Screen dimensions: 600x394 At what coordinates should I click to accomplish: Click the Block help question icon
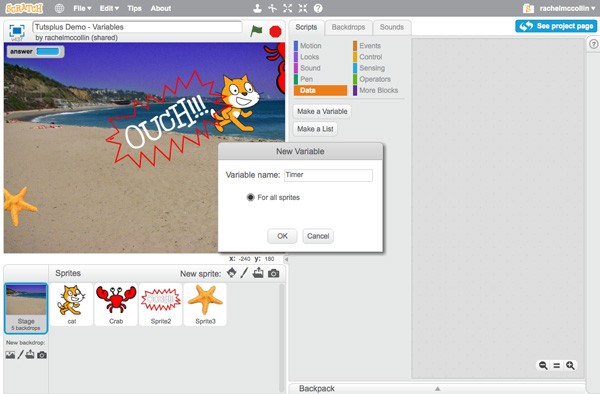[x=318, y=8]
